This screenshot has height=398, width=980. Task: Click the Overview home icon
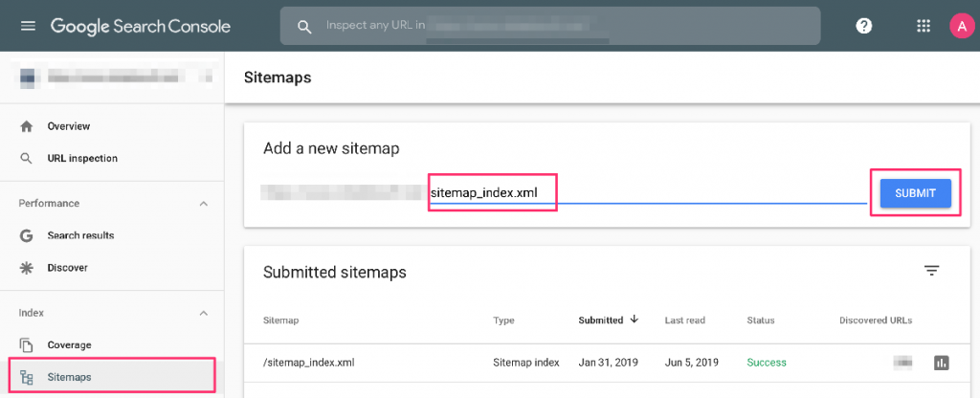26,126
